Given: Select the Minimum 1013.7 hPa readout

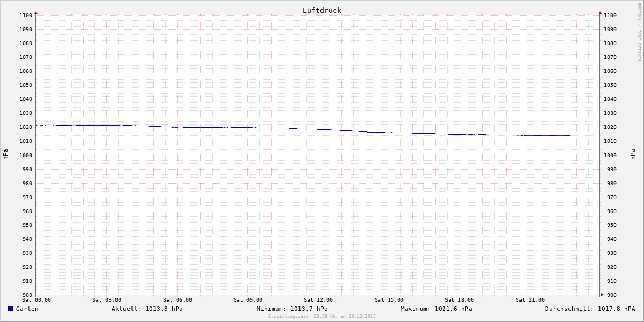Looking at the screenshot, I should [292, 309].
